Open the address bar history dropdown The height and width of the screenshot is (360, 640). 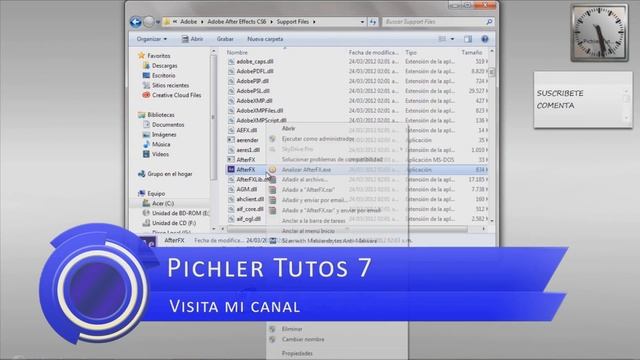coord(362,22)
